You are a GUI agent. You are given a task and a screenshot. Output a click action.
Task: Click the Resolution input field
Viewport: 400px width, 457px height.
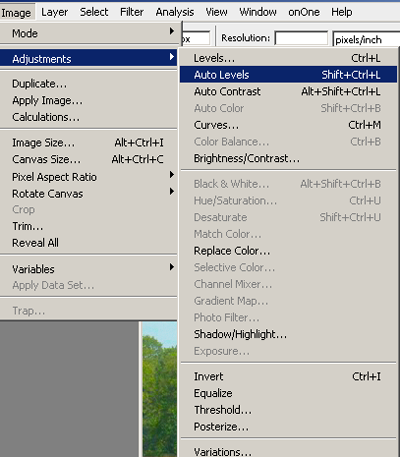[301, 38]
